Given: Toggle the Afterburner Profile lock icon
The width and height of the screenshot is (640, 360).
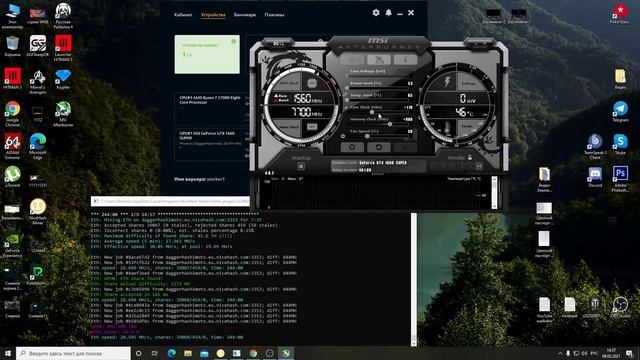Looking at the screenshot, I should click(x=470, y=157).
